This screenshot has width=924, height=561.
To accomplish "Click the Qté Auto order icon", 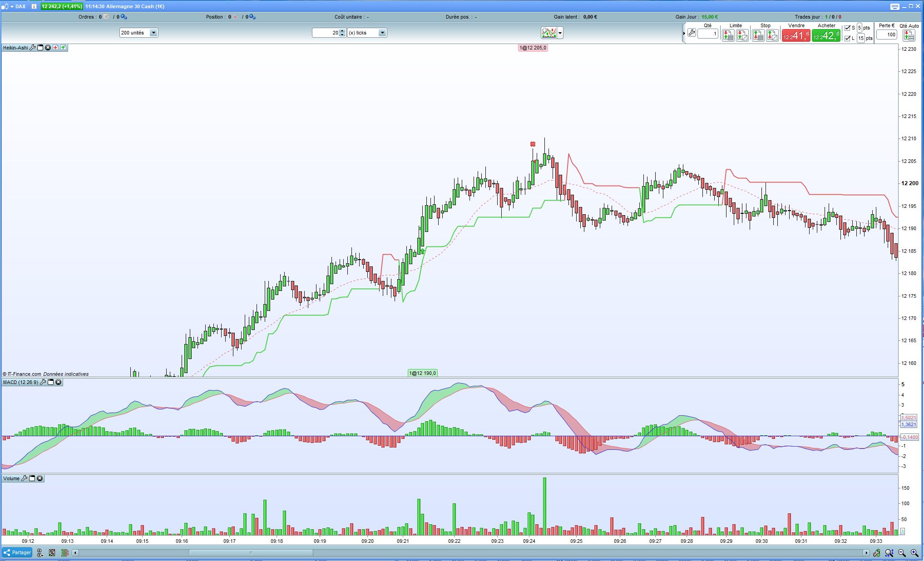I will point(909,35).
